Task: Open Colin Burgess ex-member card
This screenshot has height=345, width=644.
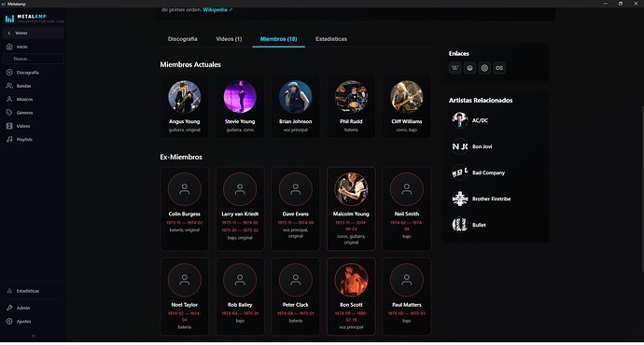Action: (x=185, y=208)
